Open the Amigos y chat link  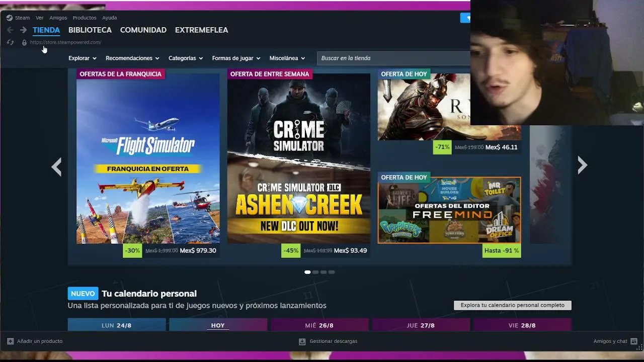[x=610, y=341]
